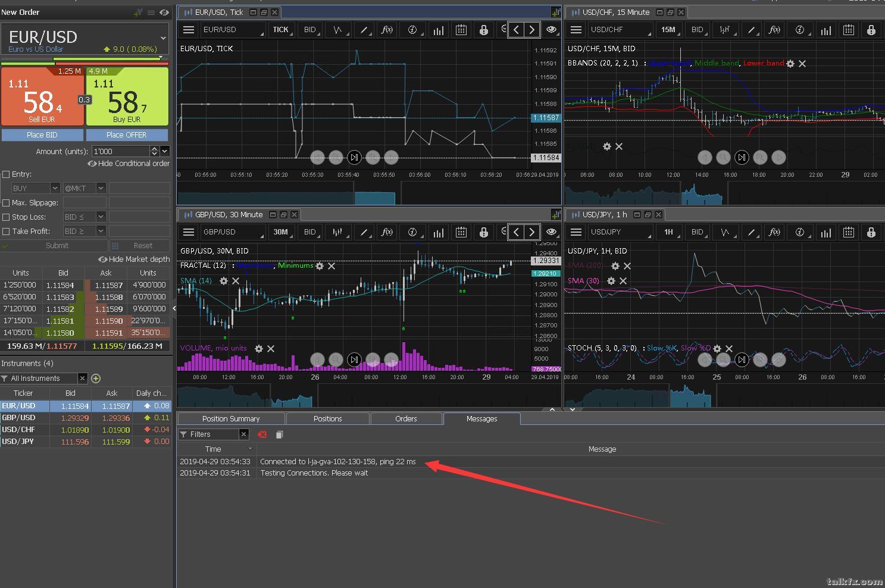Image resolution: width=885 pixels, height=588 pixels.
Task: Open the EUR/USD chart instrument dropdown
Action: (232, 30)
